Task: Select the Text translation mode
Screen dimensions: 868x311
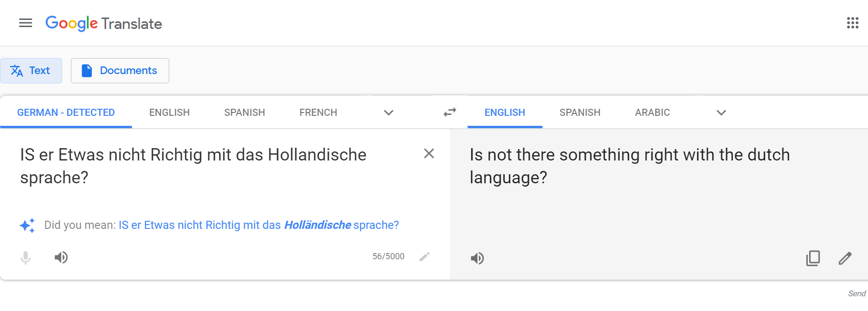Action: [x=31, y=71]
